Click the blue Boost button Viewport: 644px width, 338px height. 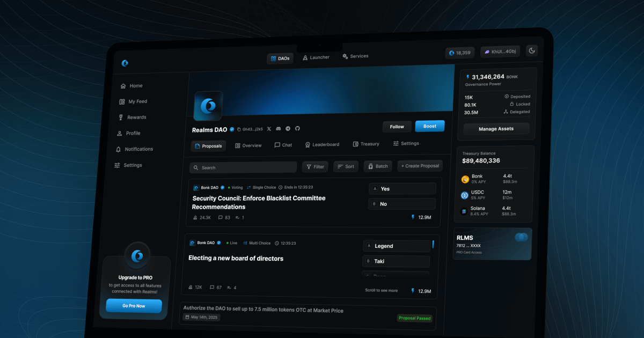430,126
